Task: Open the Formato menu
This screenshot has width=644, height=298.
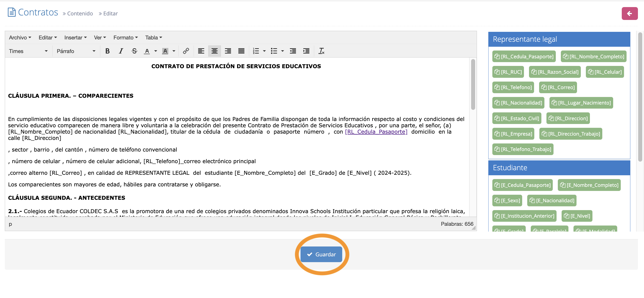Action: pos(125,37)
